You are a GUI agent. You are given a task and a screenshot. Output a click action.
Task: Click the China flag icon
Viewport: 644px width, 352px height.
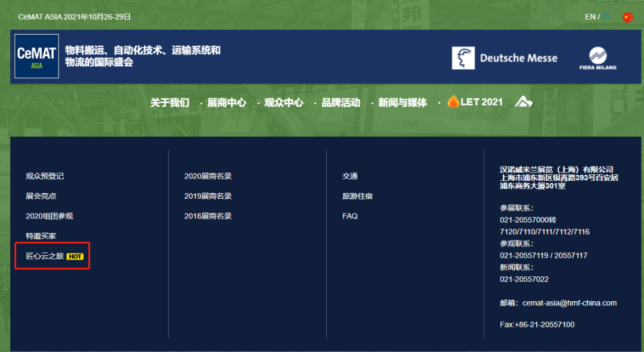627,17
